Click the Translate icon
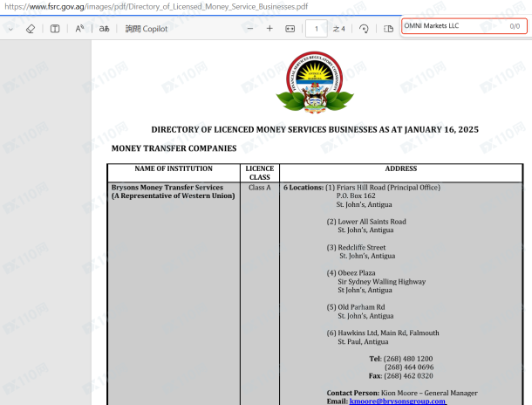Viewport: 532px width, 405px height. [x=104, y=29]
